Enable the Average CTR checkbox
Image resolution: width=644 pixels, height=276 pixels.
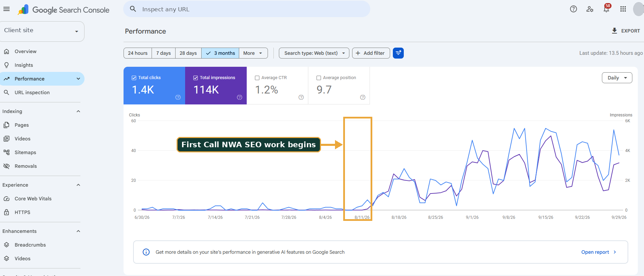tap(257, 78)
